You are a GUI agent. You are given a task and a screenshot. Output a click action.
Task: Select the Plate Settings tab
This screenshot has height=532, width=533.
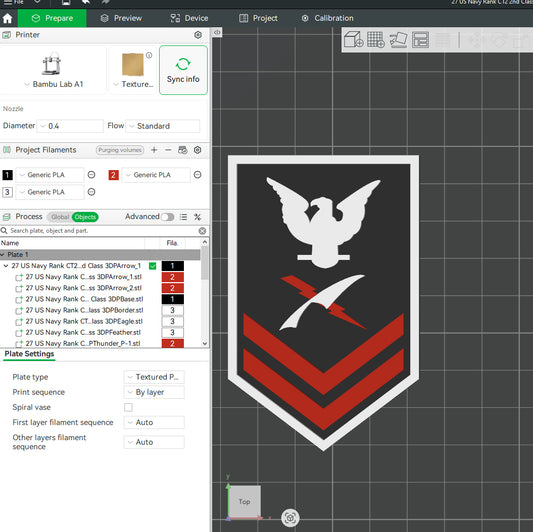tap(29, 354)
